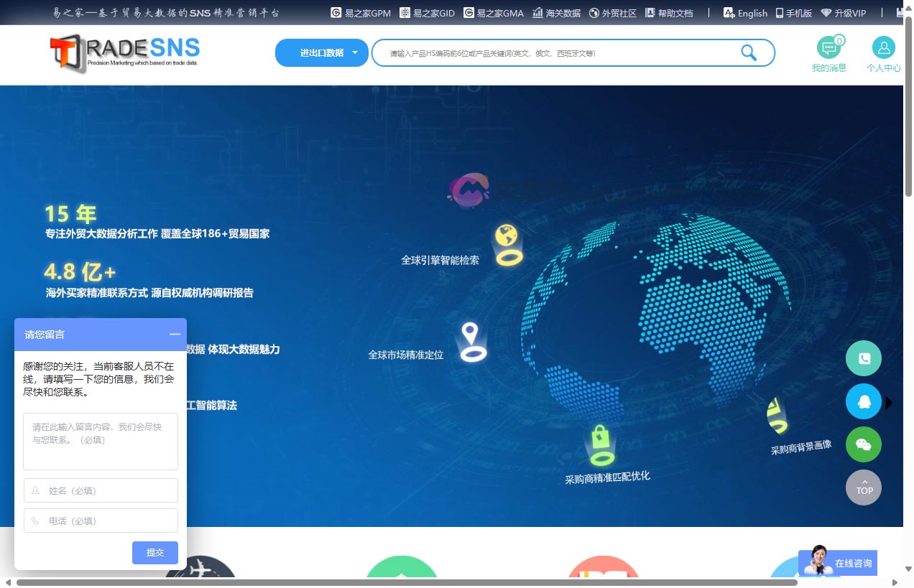
Task: Open 个人中心 user profile icon
Action: (883, 48)
